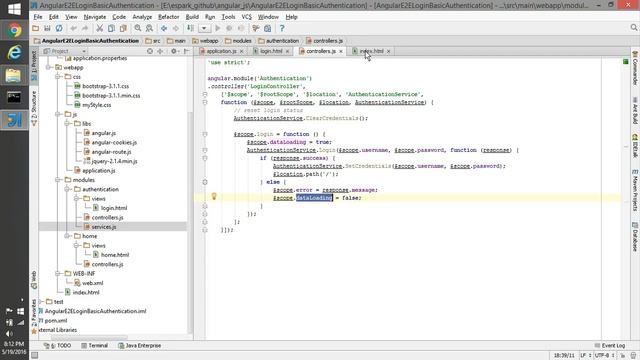Switch to the index.html tab
This screenshot has width=640, height=360.
(x=371, y=51)
